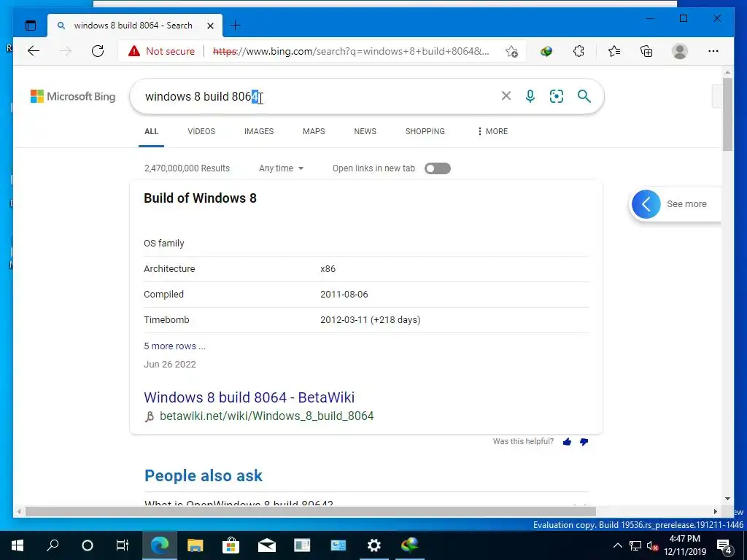Open File Explorer from taskbar
Image resolution: width=747 pixels, height=560 pixels.
coord(195,545)
